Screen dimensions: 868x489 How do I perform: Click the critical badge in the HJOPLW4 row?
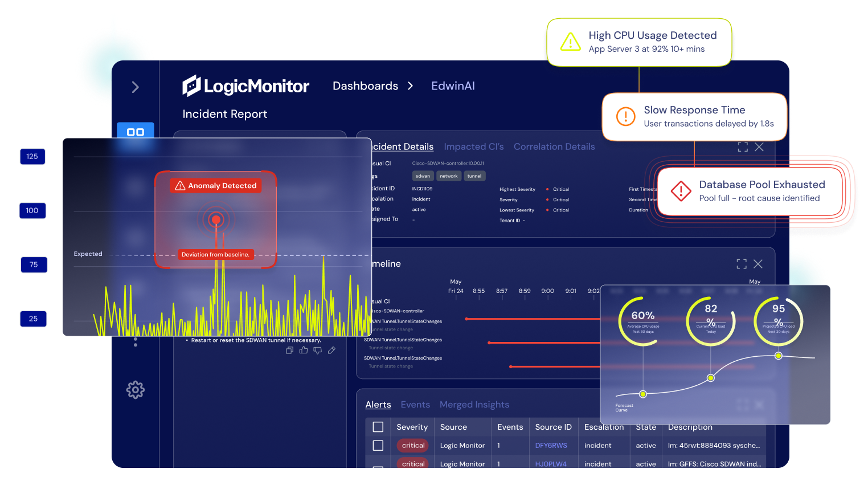click(x=413, y=463)
